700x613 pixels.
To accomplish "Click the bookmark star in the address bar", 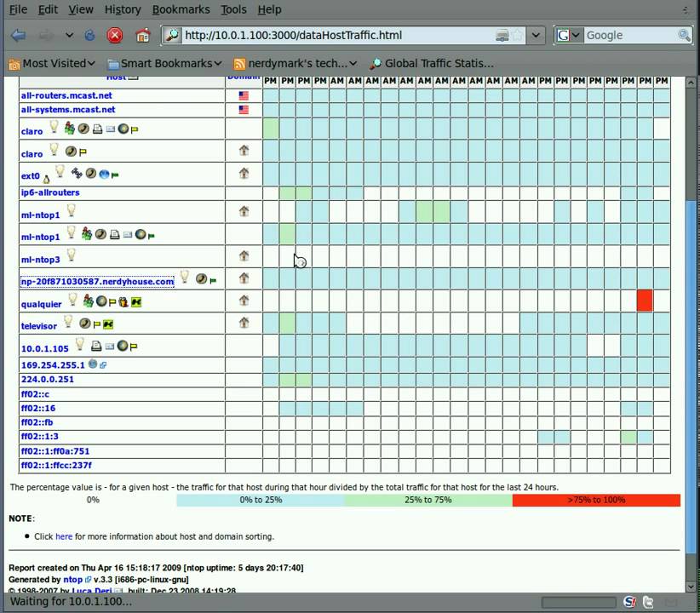I will (x=518, y=35).
